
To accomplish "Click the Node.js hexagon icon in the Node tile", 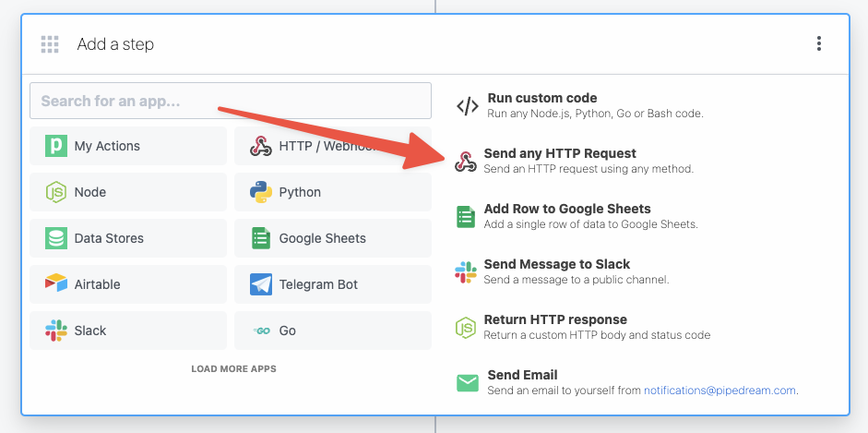I will point(56,192).
